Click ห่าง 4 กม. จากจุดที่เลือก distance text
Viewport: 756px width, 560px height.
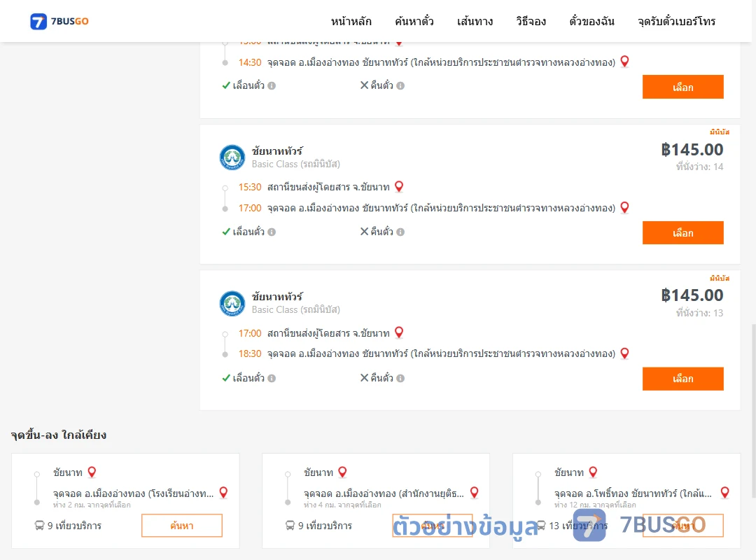[x=342, y=505]
